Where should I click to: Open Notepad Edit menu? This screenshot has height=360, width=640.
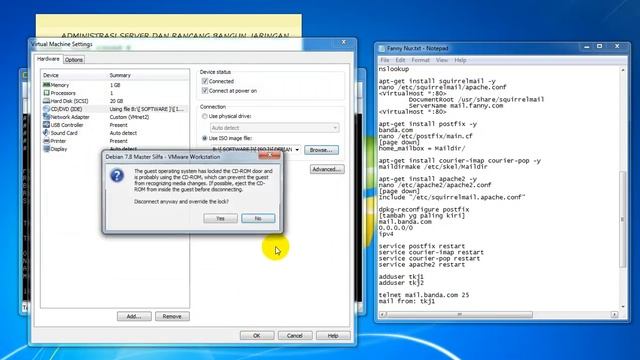[400, 60]
